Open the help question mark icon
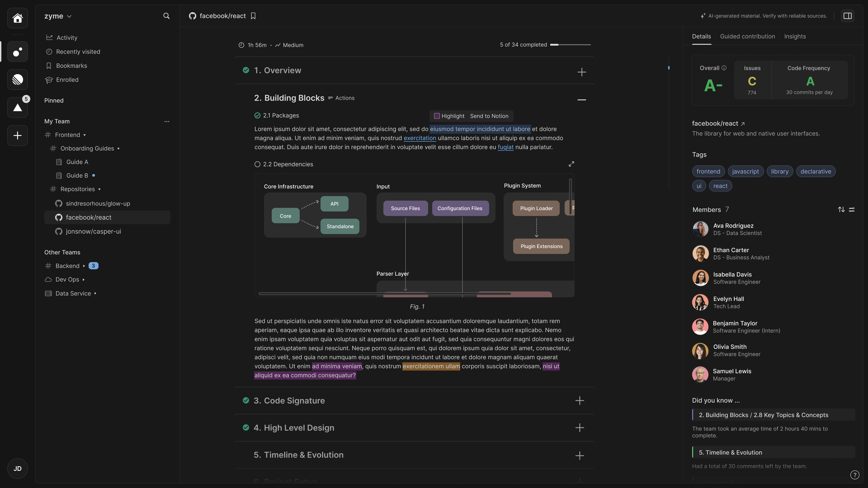868x488 pixels. coord(855,475)
